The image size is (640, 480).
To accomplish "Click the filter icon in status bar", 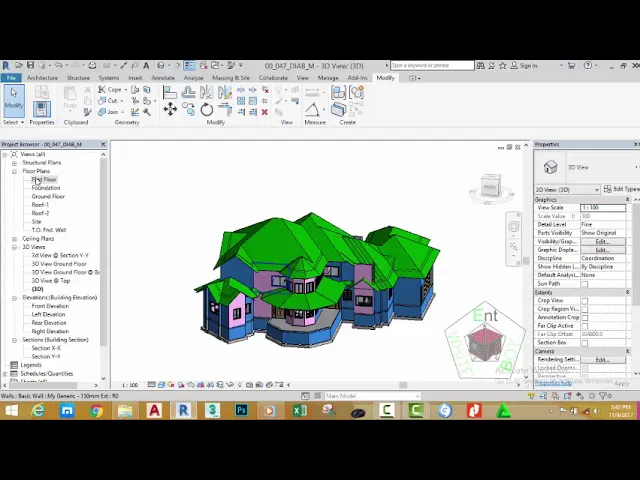I will 602,396.
